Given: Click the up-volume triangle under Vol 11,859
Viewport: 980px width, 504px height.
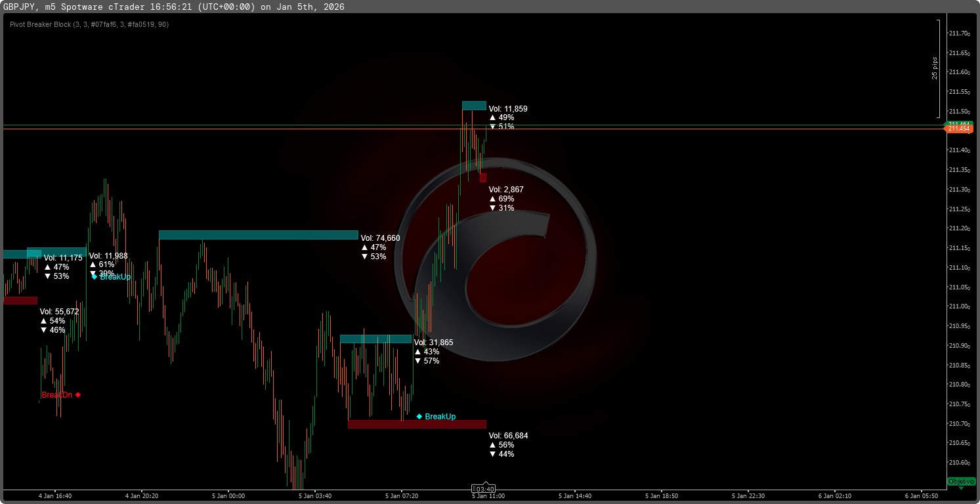Looking at the screenshot, I should point(494,117).
